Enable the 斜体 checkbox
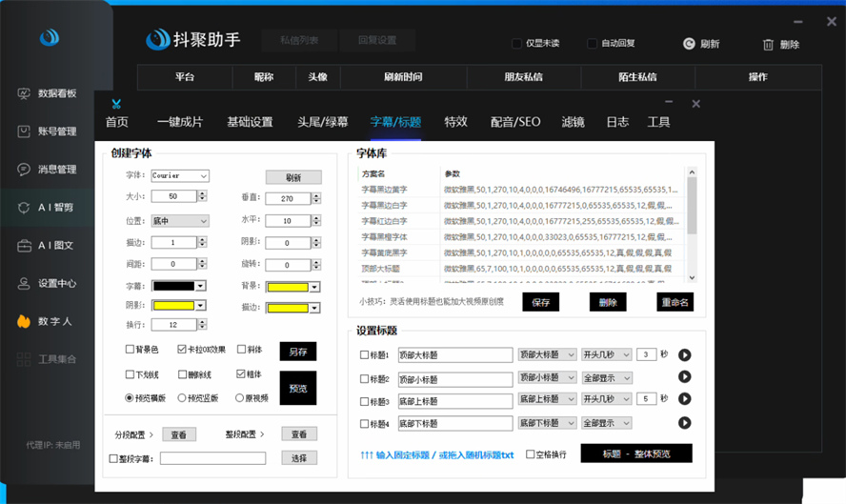The width and height of the screenshot is (846, 504). tap(242, 349)
